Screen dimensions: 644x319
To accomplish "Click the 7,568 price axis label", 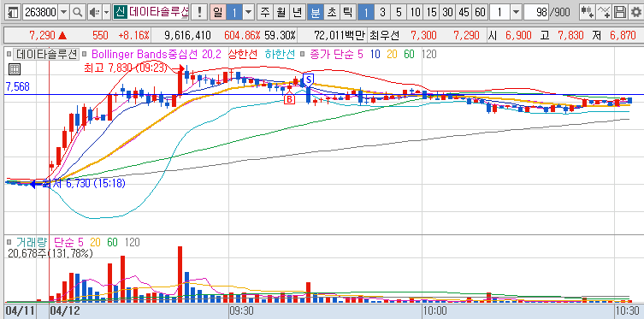I will [18, 86].
